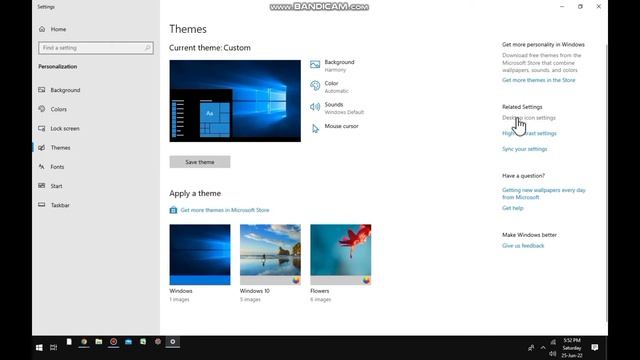This screenshot has height=360, width=640.
Task: Click the Find a setting search box
Action: tap(96, 48)
